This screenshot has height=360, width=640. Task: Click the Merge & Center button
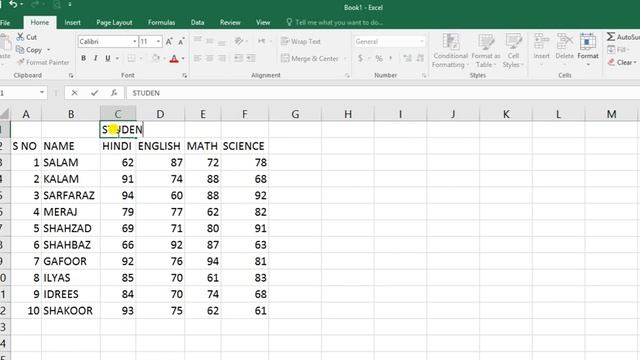(x=310, y=58)
